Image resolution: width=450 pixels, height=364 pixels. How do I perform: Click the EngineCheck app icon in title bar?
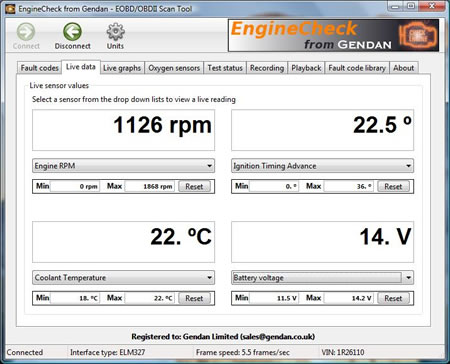[10, 9]
